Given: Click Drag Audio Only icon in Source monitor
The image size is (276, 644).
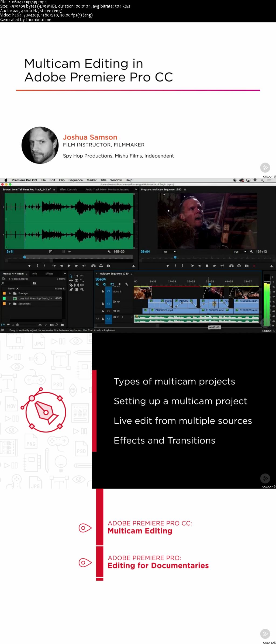Looking at the screenshot, I should (69, 251).
